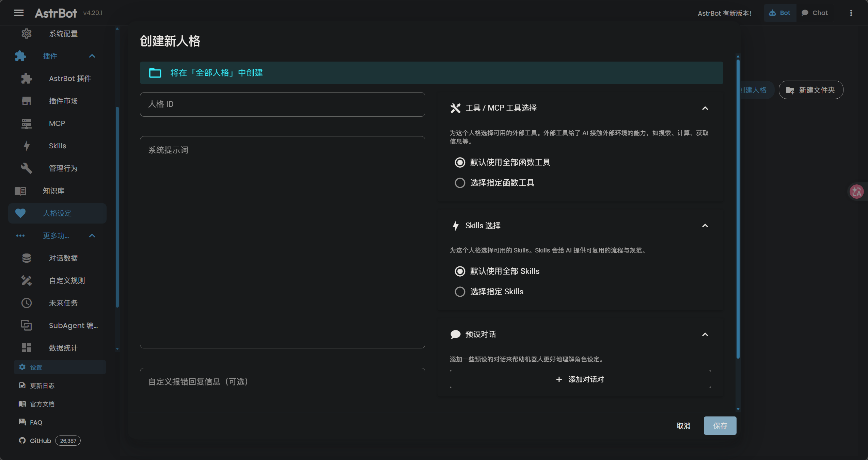
Task: Open Skills lightning bolt icon
Action: [27, 146]
